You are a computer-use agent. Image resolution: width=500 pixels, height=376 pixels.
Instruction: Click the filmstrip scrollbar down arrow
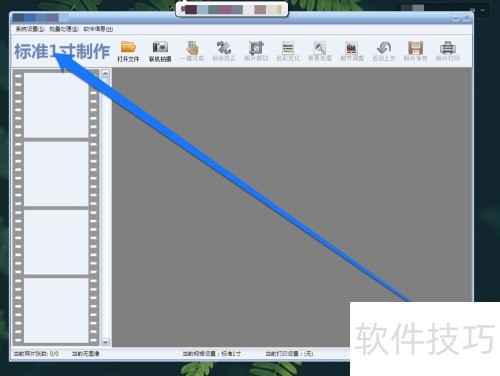[106, 342]
